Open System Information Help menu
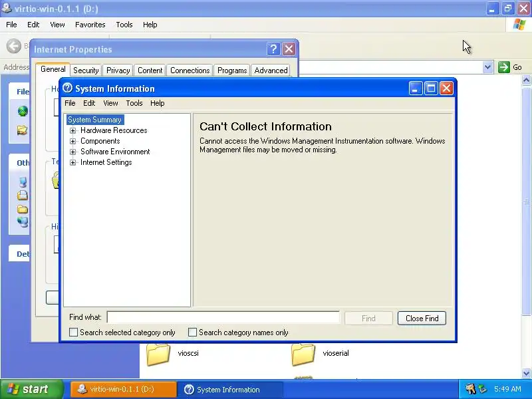The height and width of the screenshot is (399, 532). pos(158,103)
